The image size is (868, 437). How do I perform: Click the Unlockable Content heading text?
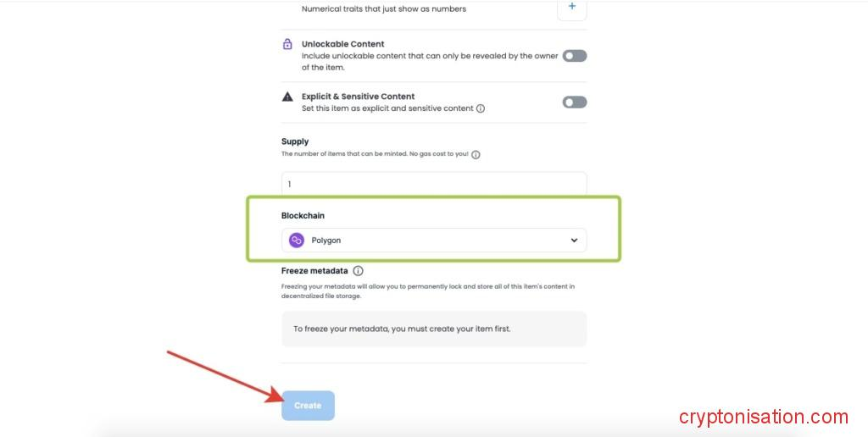tap(342, 44)
